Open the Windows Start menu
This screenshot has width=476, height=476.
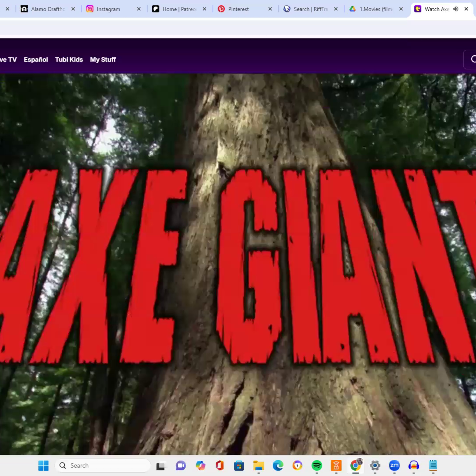pos(43,465)
